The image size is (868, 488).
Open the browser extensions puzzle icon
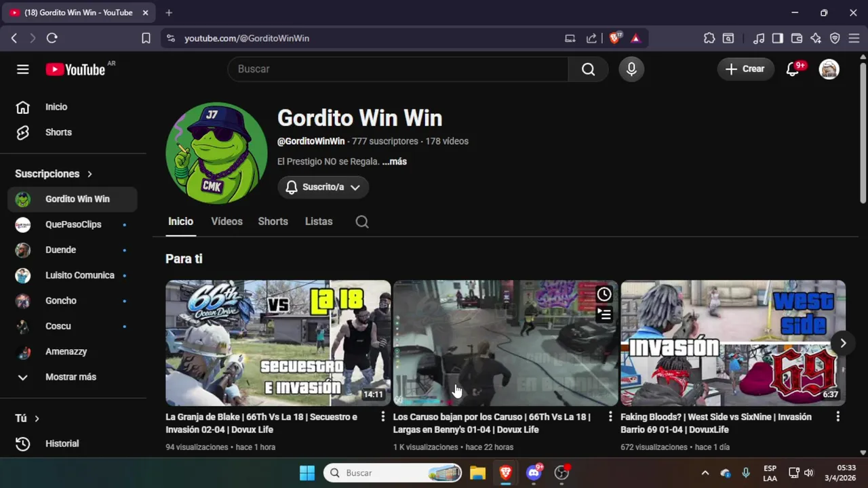pyautogui.click(x=709, y=39)
